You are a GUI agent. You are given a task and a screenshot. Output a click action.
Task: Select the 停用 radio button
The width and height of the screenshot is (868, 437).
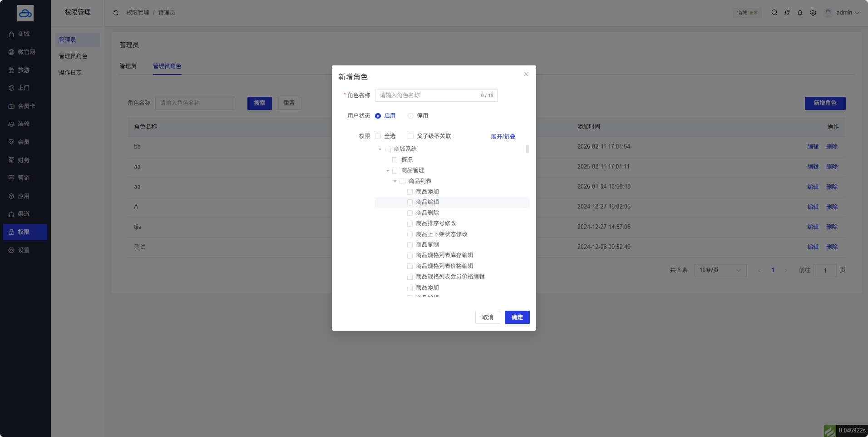410,116
